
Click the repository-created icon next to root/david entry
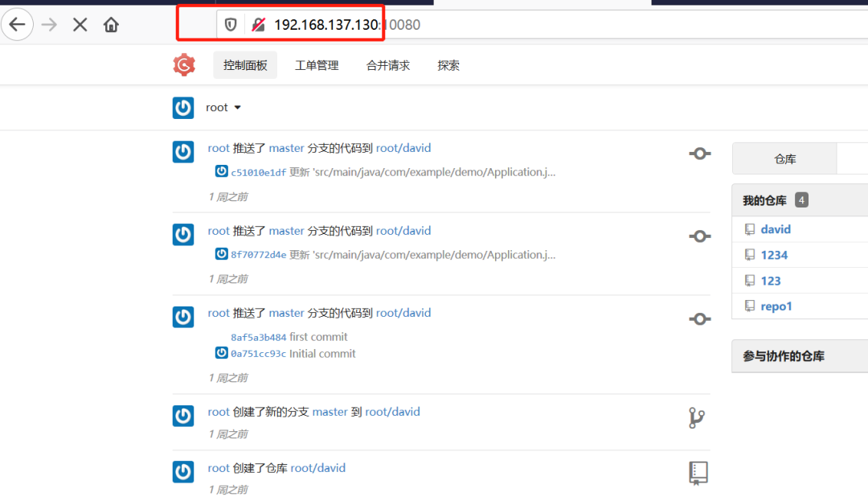coord(698,473)
